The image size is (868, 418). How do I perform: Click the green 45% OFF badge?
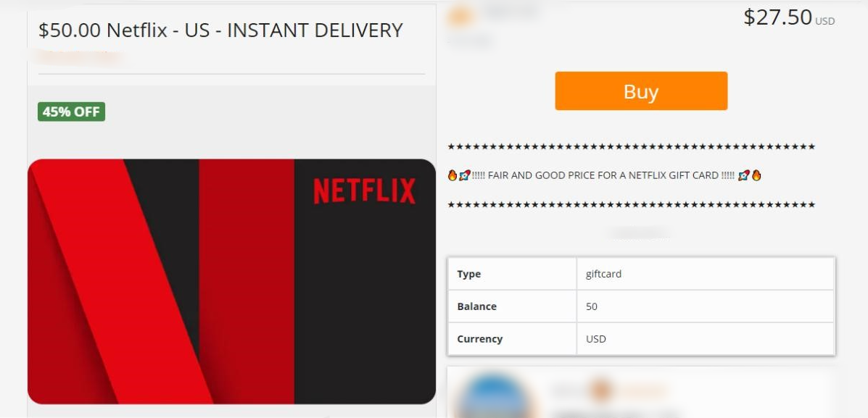coord(71,112)
